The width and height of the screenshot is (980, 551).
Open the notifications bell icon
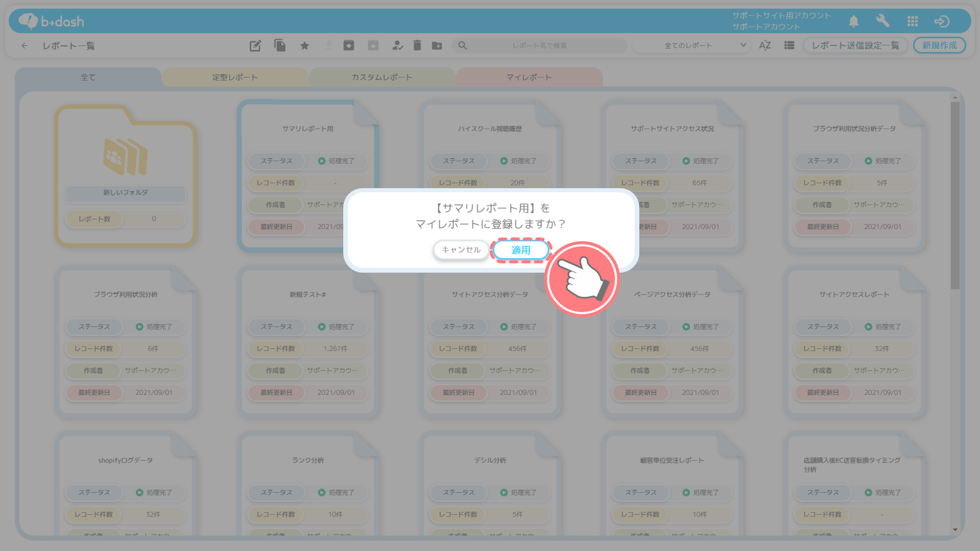[x=853, y=21]
